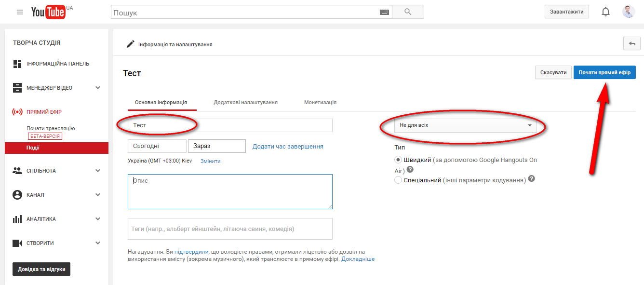Click Довідка та відгуки button
The height and width of the screenshot is (285, 644).
pyautogui.click(x=41, y=269)
